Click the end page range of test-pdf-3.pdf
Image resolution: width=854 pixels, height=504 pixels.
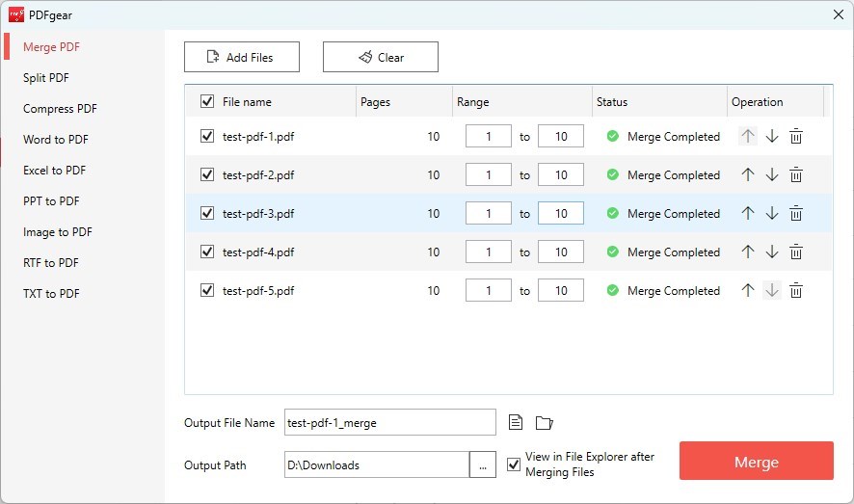(561, 214)
